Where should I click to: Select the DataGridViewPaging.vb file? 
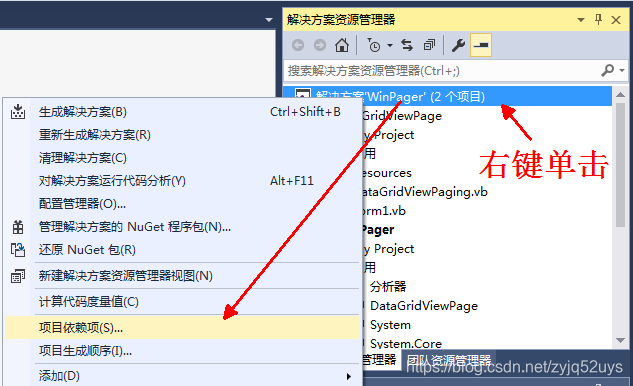coord(424,192)
